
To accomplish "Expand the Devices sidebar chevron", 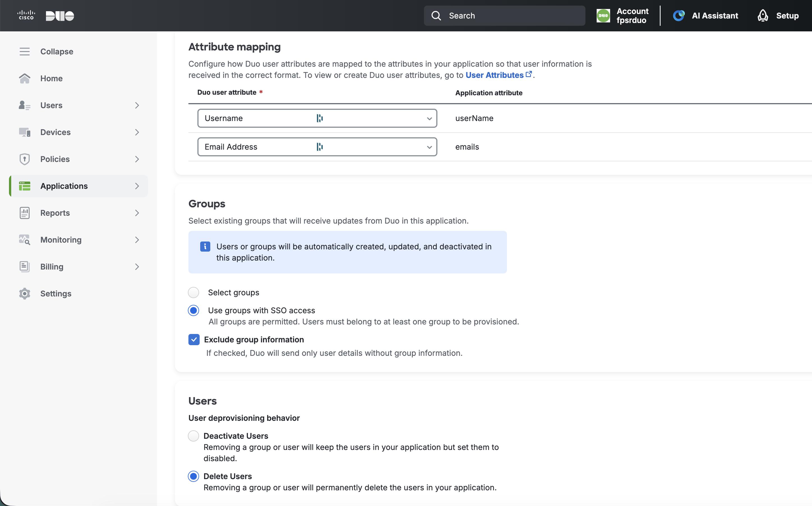I will [x=137, y=132].
